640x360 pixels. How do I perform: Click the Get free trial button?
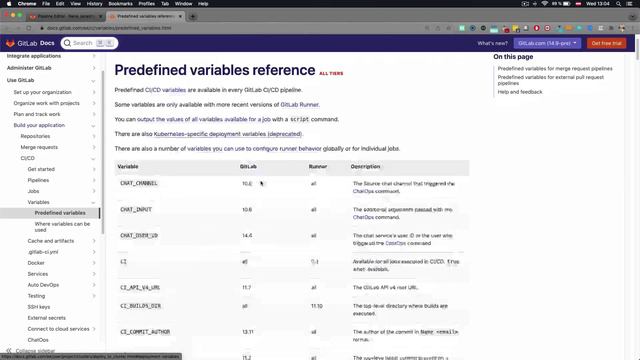[606, 43]
